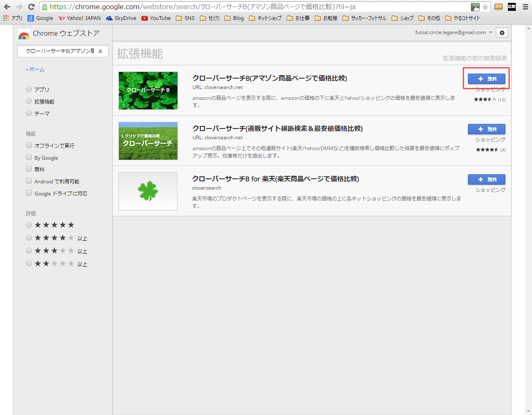Bookmark page with star icon

click(x=485, y=7)
